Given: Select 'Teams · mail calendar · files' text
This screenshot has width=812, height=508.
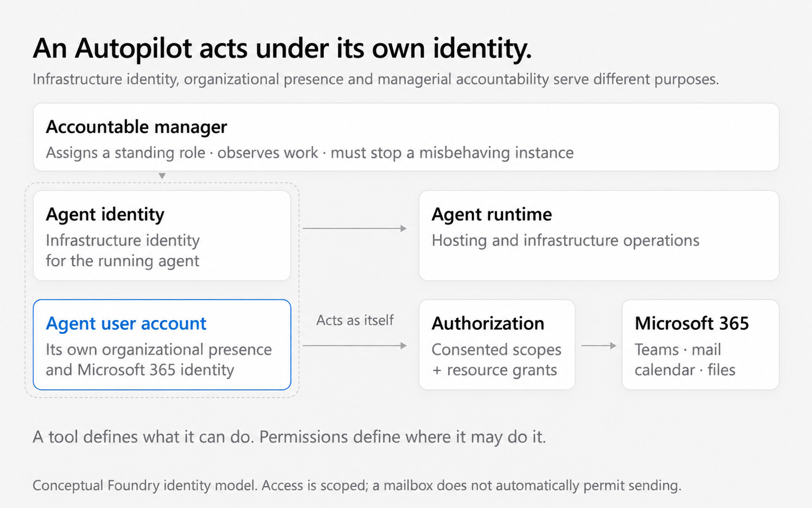Looking at the screenshot, I should (685, 360).
